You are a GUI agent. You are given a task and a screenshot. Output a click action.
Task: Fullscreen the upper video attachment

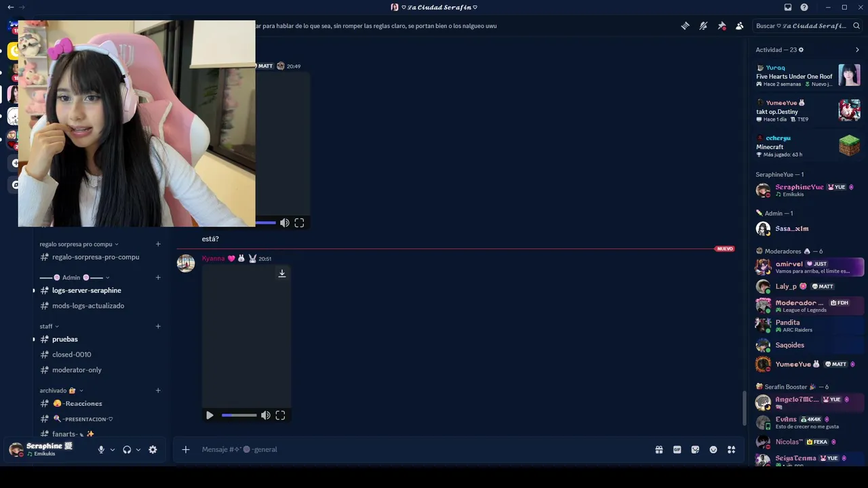(299, 223)
